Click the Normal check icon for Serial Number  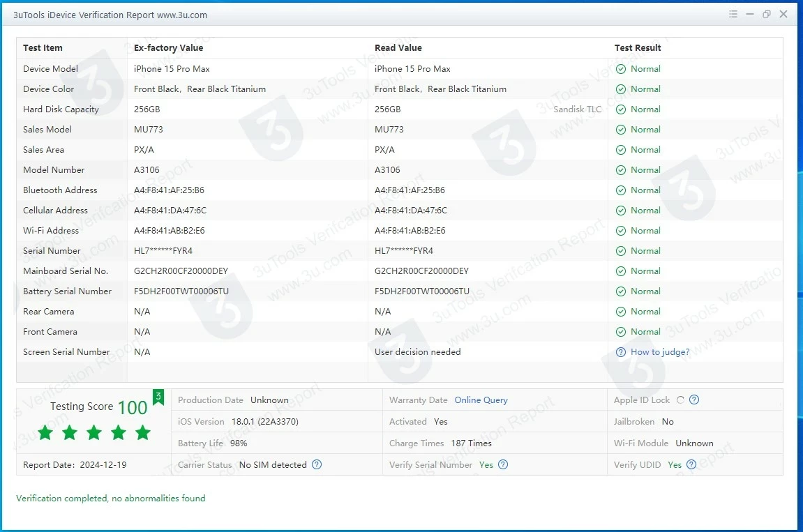pyautogui.click(x=621, y=251)
